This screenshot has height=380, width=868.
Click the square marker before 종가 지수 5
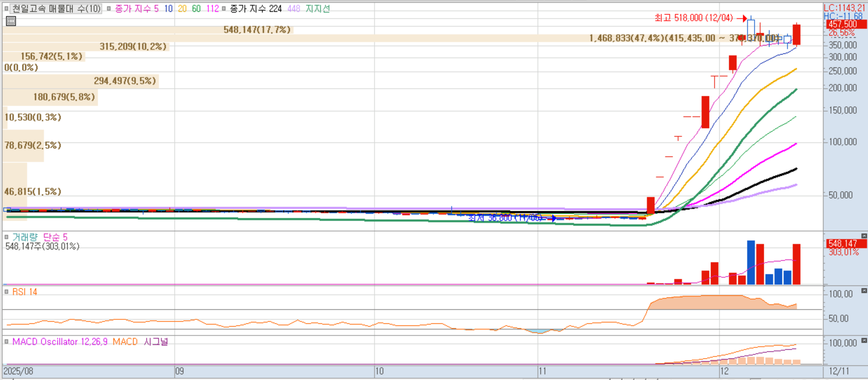pyautogui.click(x=109, y=8)
